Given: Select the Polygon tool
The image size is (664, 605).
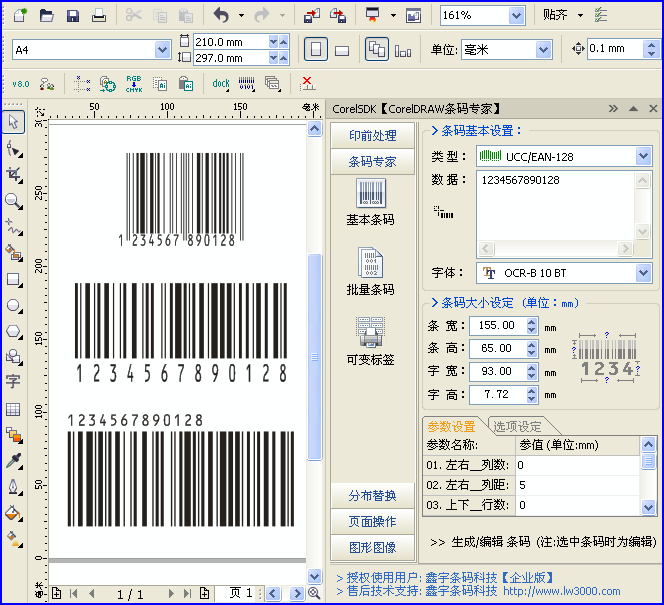Looking at the screenshot, I should pyautogui.click(x=14, y=332).
